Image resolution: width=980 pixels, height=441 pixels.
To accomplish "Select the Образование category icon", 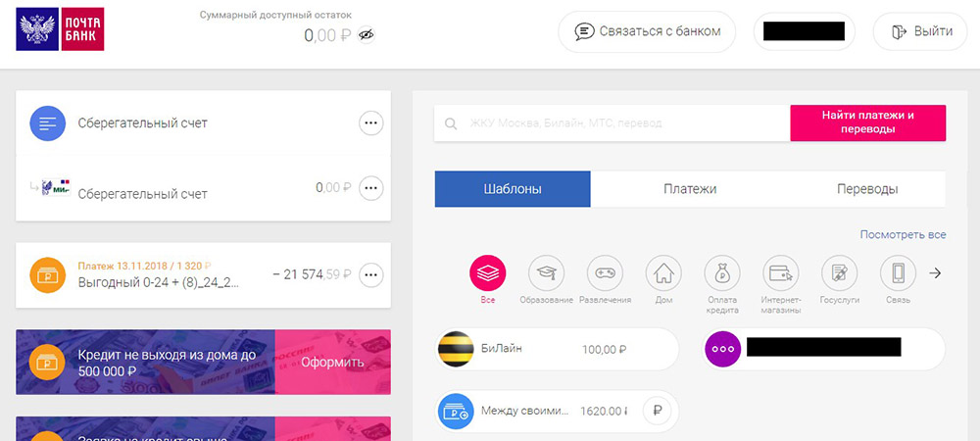I will (547, 273).
